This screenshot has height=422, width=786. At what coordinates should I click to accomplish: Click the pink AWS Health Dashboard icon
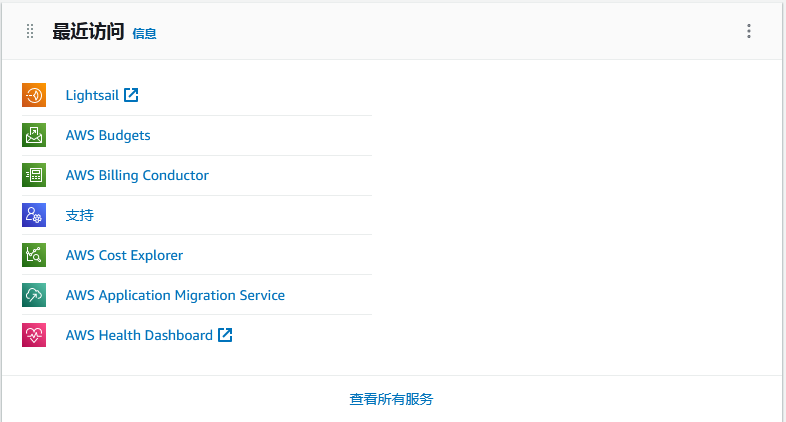pyautogui.click(x=34, y=335)
